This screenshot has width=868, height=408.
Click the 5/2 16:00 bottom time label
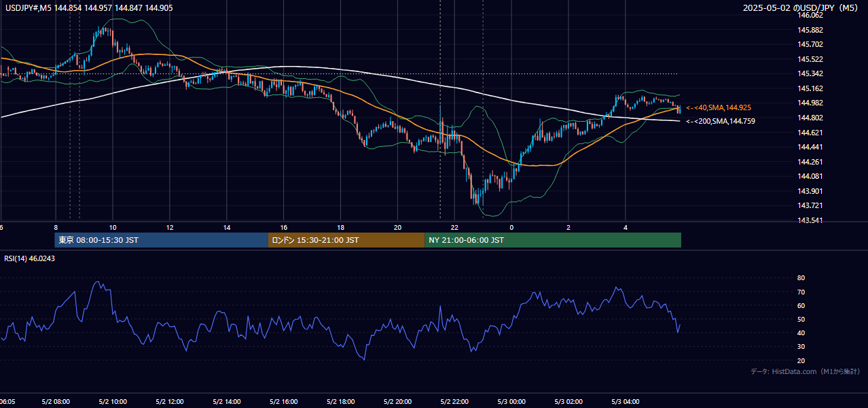tap(284, 402)
